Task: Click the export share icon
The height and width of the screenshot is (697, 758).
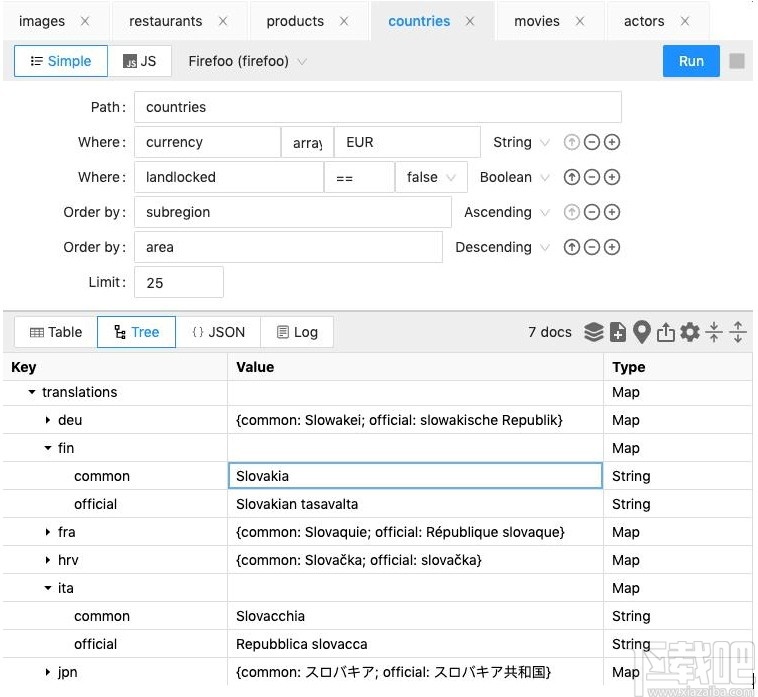Action: click(x=666, y=332)
